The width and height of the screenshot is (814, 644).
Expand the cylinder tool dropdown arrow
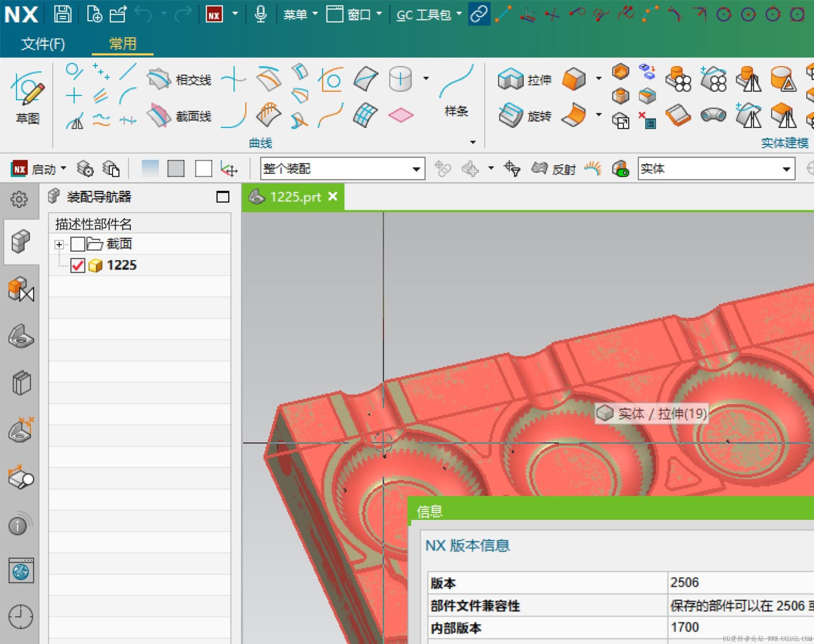426,78
